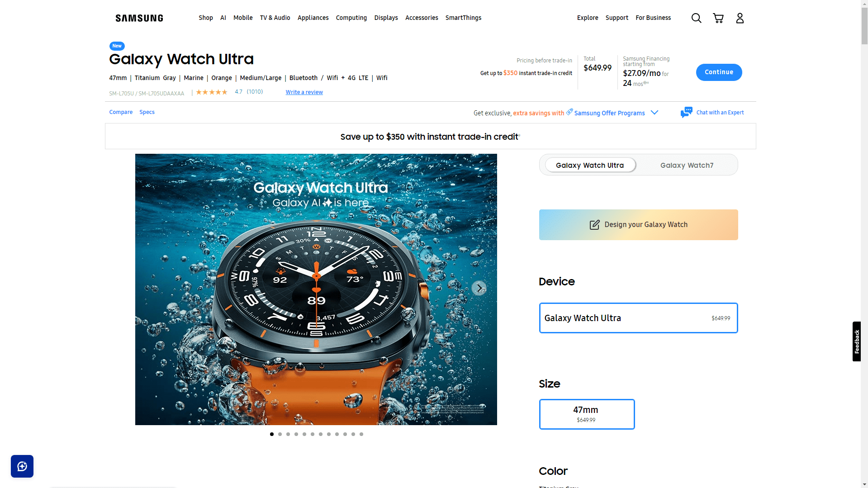
Task: Open the floating chat assistant icon
Action: pyautogui.click(x=22, y=466)
